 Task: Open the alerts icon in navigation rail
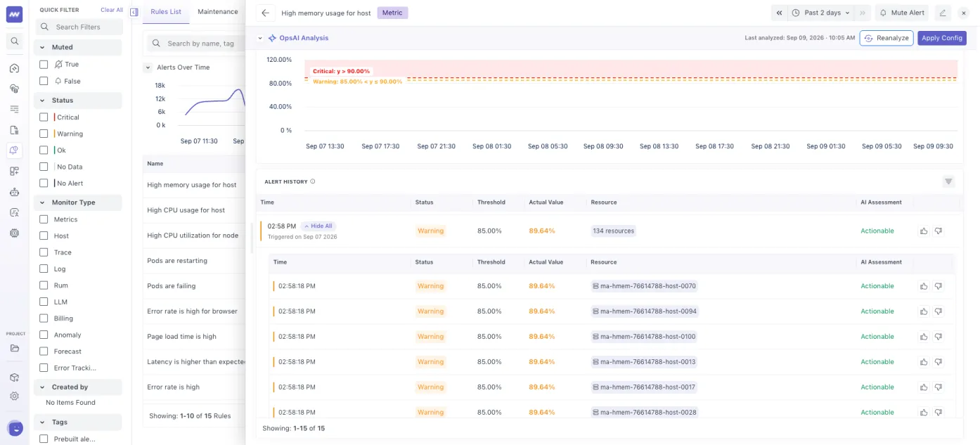click(14, 150)
